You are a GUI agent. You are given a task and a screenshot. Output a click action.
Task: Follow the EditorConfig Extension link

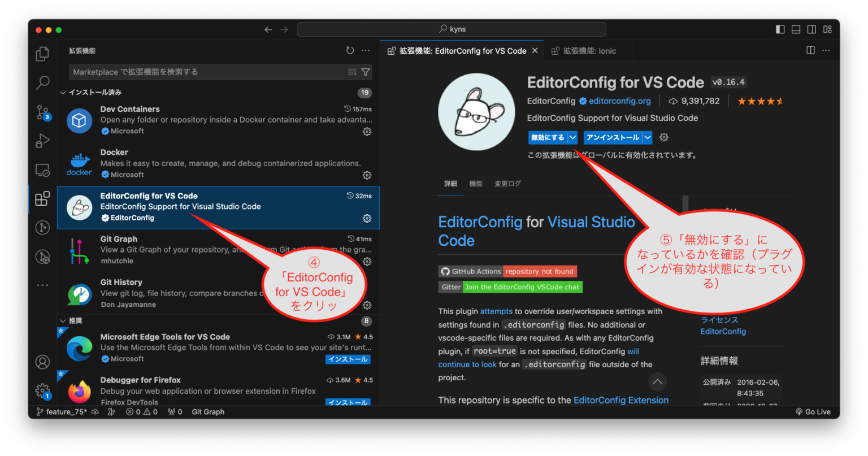[x=621, y=400]
